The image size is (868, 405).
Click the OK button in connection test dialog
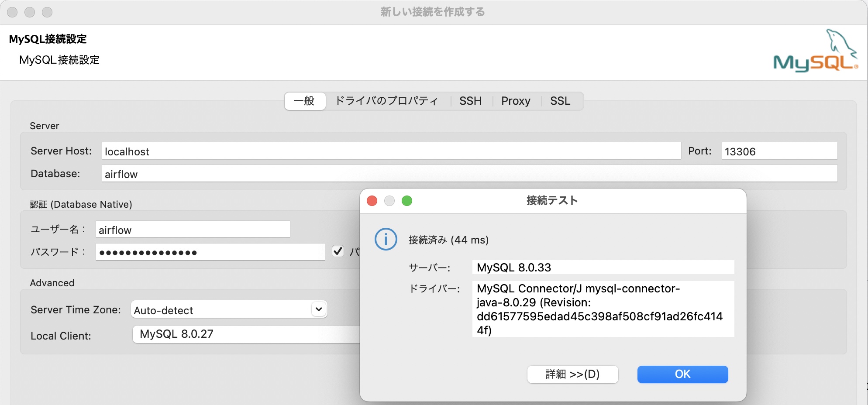tap(682, 374)
